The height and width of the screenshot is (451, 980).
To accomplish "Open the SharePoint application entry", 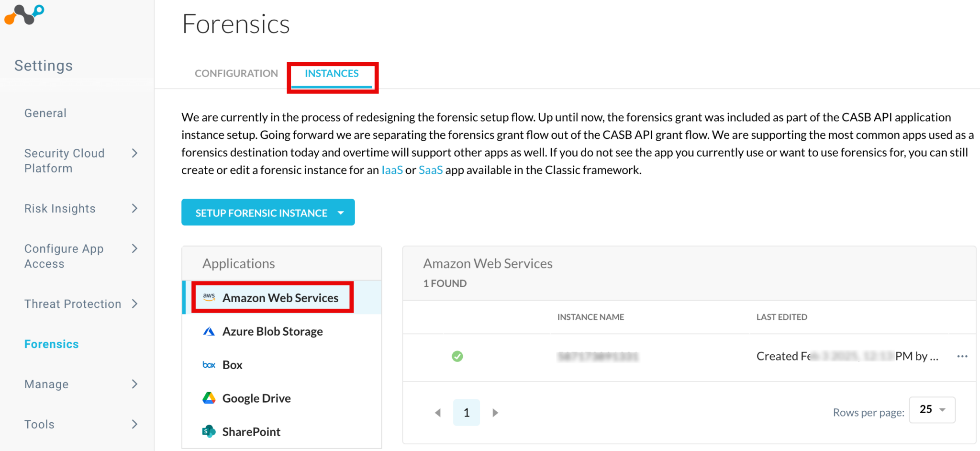I will coord(251,431).
